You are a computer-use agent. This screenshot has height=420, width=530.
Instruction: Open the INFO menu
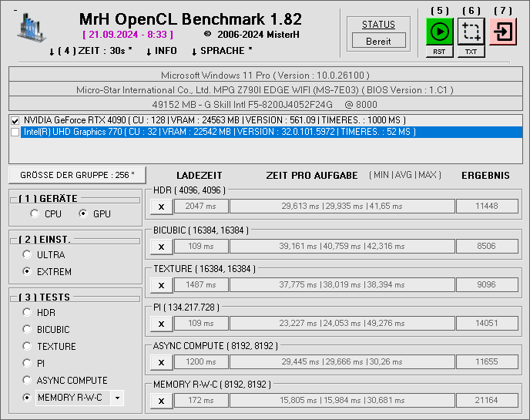click(x=162, y=51)
